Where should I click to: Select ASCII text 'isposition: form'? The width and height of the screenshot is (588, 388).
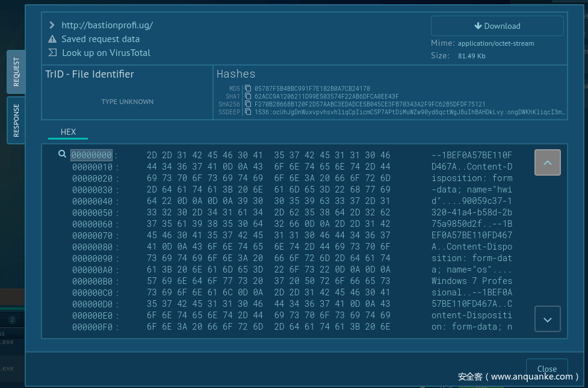coord(472,178)
